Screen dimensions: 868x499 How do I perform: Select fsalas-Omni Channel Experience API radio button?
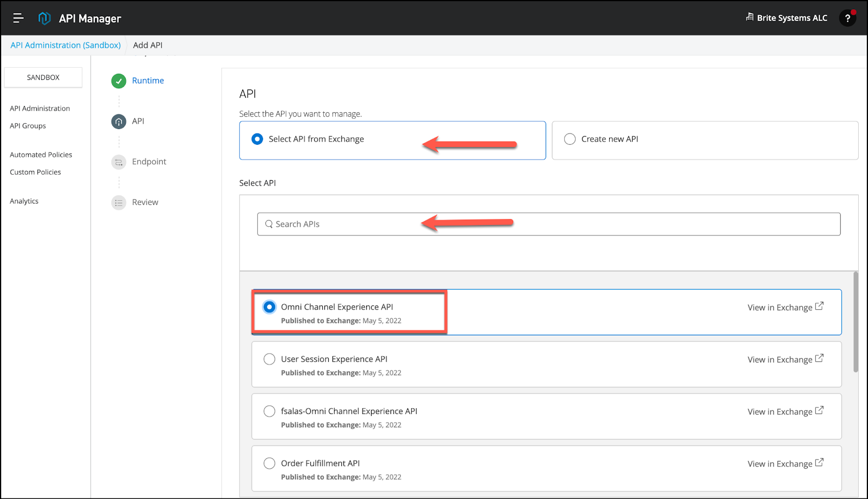pyautogui.click(x=269, y=411)
